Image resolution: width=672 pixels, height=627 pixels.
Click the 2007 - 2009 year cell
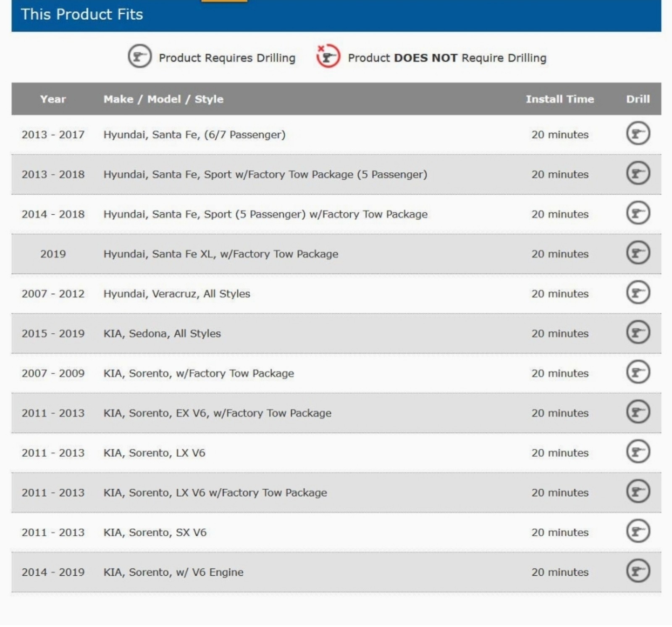(53, 373)
